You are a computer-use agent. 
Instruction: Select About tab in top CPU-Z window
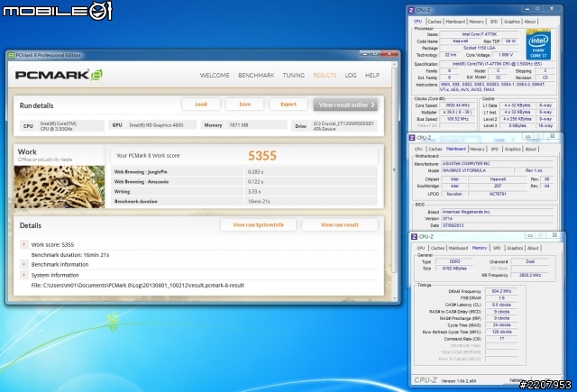tap(530, 22)
